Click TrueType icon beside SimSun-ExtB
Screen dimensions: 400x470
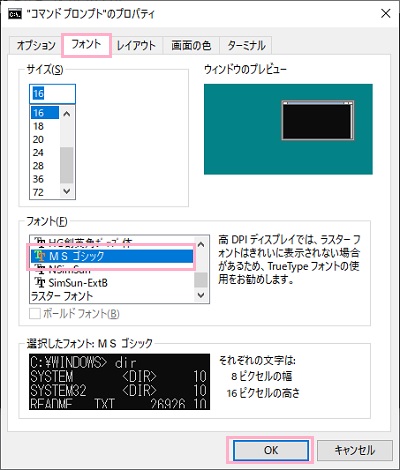point(40,283)
